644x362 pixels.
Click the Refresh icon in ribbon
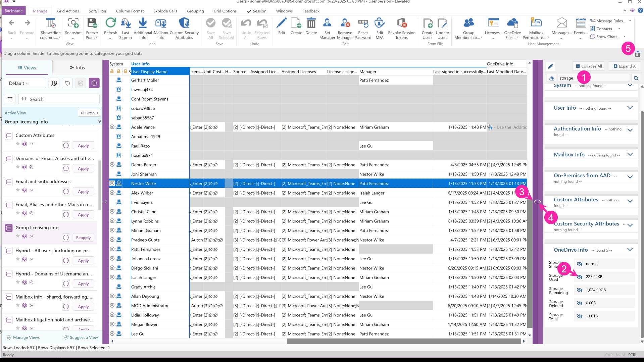pyautogui.click(x=110, y=23)
